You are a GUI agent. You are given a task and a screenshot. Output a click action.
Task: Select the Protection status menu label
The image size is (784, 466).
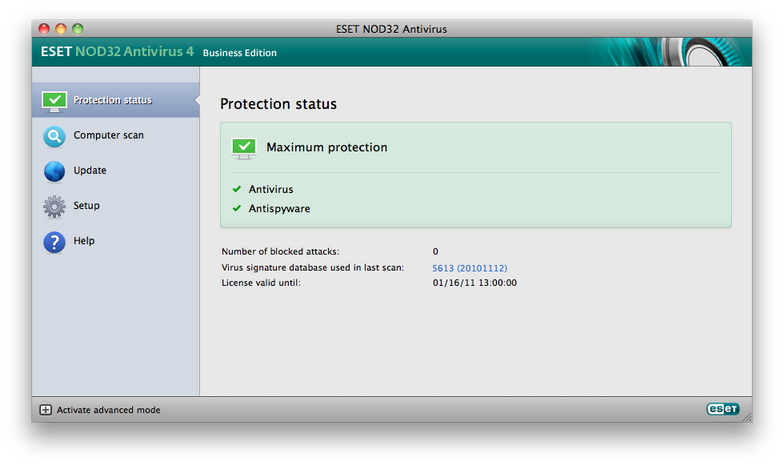point(112,100)
